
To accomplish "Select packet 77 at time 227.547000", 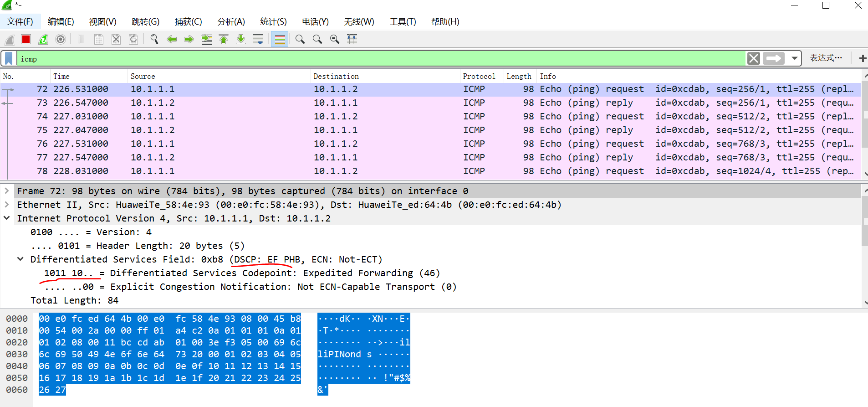I will [430, 157].
